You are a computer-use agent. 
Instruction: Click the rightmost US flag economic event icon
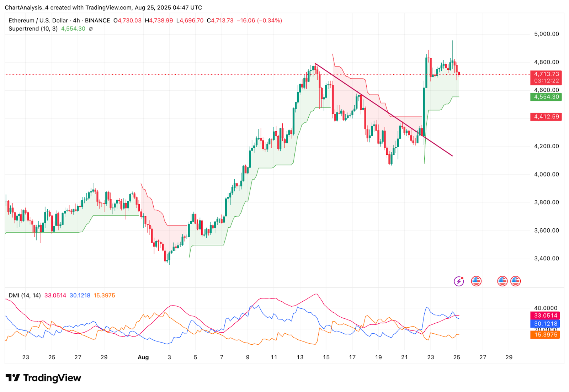tap(515, 281)
